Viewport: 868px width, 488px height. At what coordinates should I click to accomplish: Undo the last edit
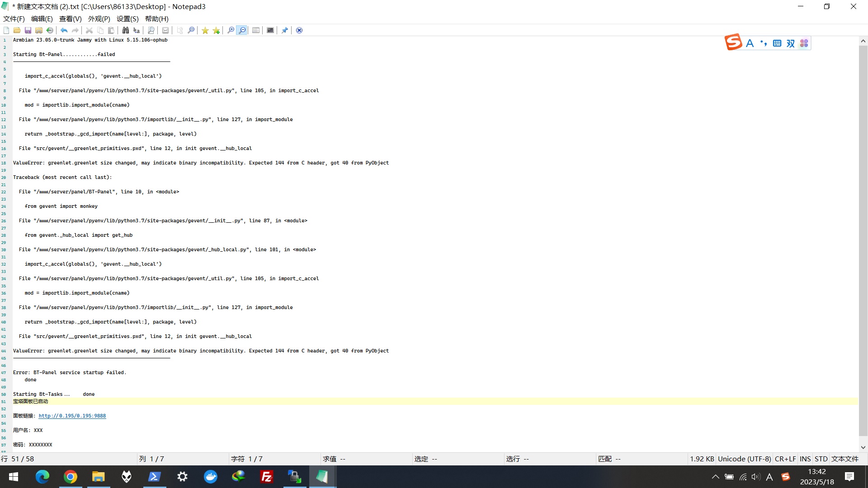[64, 30]
